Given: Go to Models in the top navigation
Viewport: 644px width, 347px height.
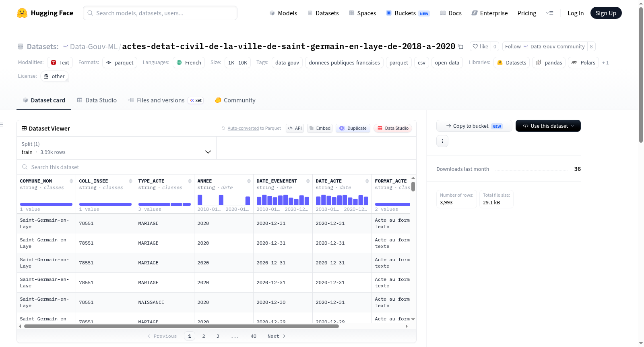Looking at the screenshot, I should (283, 13).
